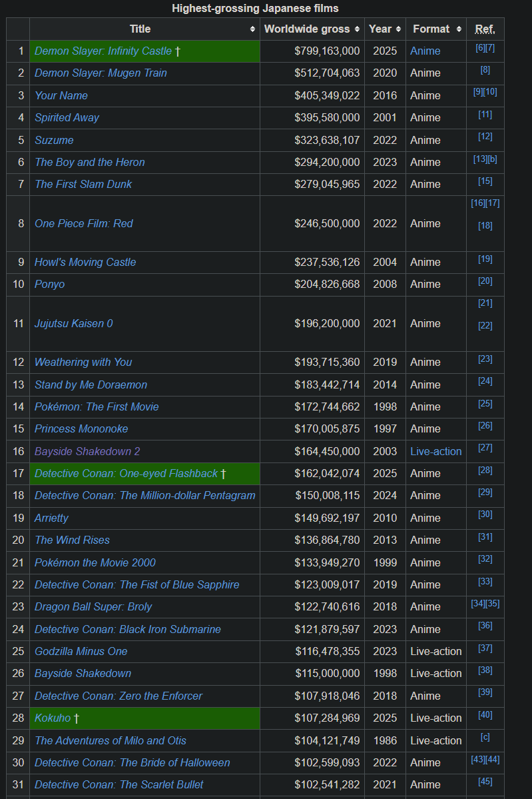Open Bayside Shakedown link in row 26

point(83,674)
